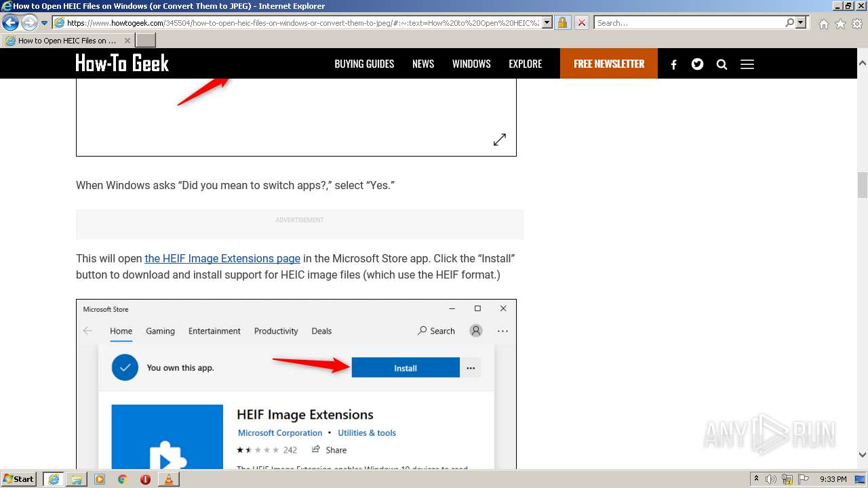The image size is (868, 488).
Task: Expand the top article image with the arrows icon
Action: [x=500, y=140]
